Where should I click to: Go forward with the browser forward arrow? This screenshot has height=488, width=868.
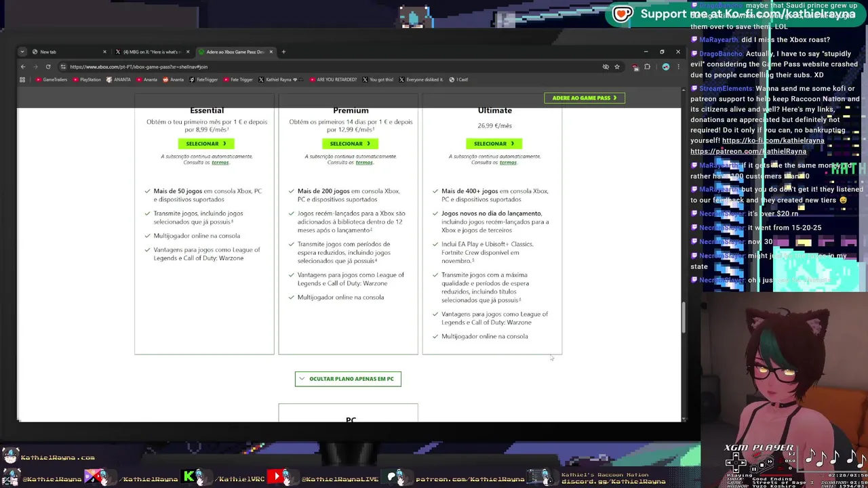point(35,66)
